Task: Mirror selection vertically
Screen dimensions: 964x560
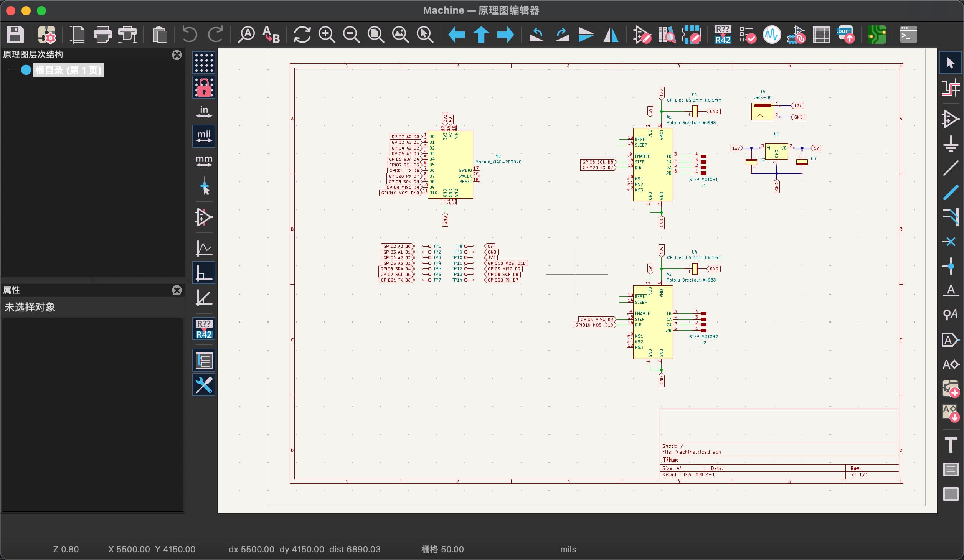Action: click(586, 35)
